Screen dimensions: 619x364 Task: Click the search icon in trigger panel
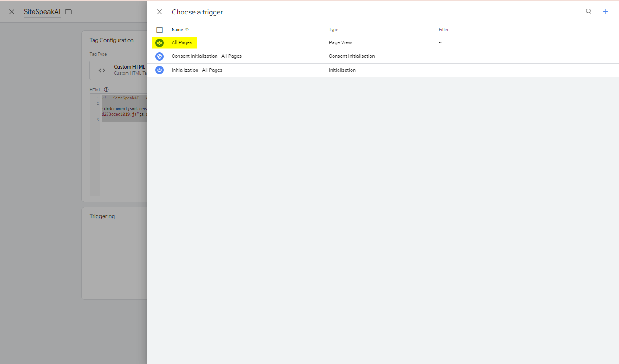click(589, 12)
